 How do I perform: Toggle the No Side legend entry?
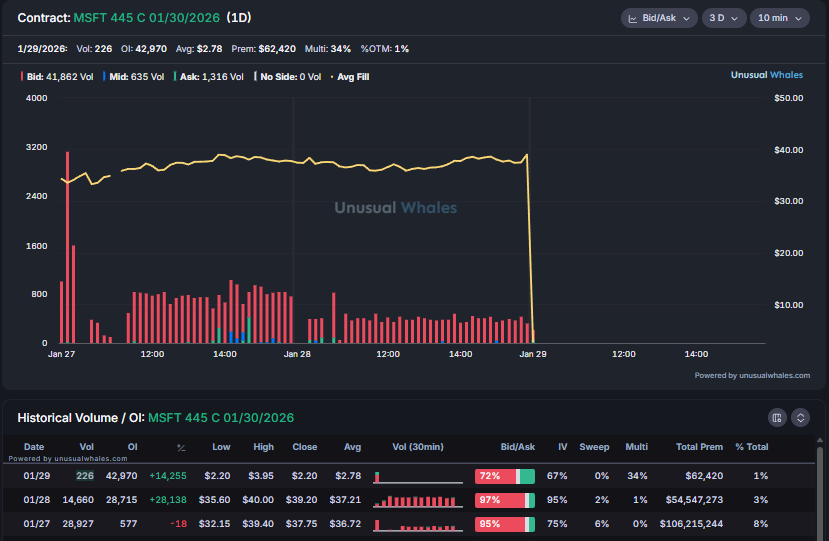(x=290, y=76)
